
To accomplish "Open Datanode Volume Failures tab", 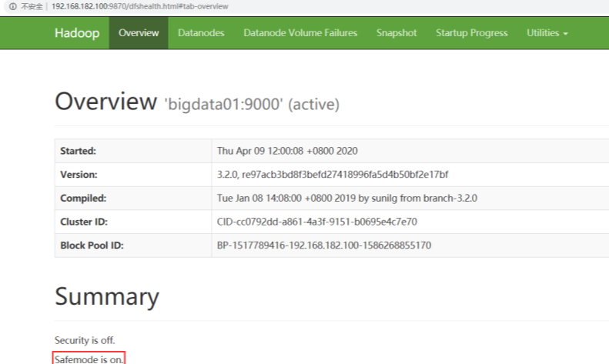I will (x=300, y=33).
